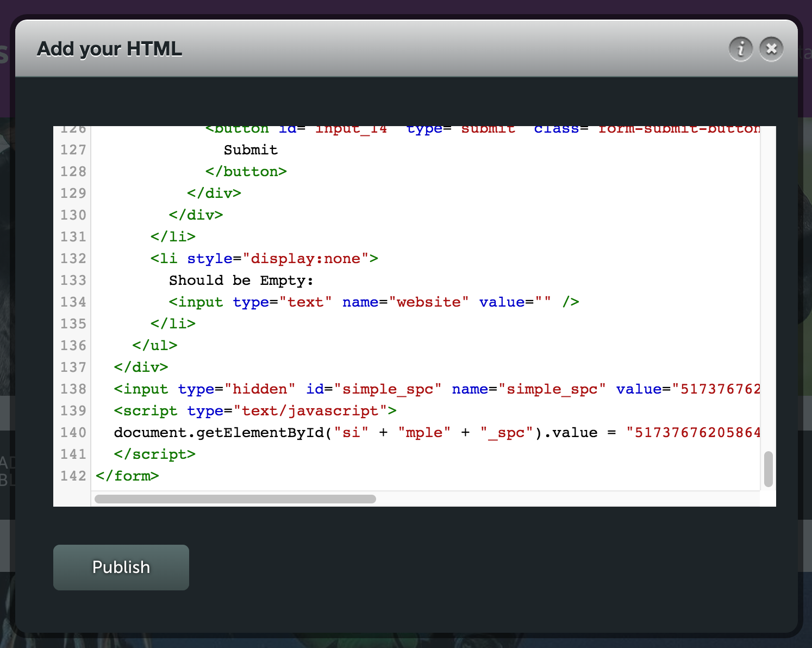Click the vertical scrollbar thumb of the editor
This screenshot has height=648, width=812.
768,469
